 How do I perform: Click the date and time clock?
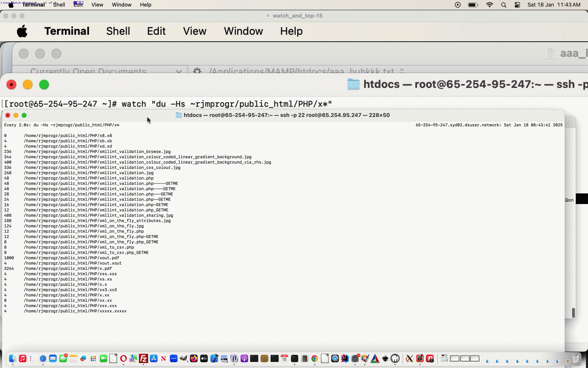(x=554, y=5)
